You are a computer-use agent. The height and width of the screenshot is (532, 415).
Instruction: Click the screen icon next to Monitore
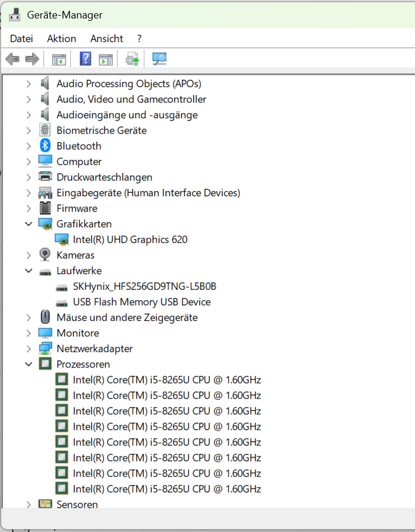tap(45, 333)
